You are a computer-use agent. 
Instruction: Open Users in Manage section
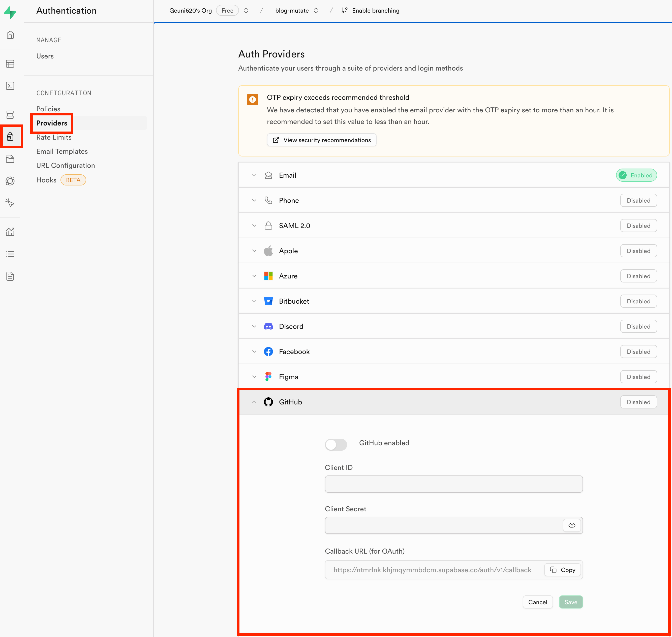(45, 56)
